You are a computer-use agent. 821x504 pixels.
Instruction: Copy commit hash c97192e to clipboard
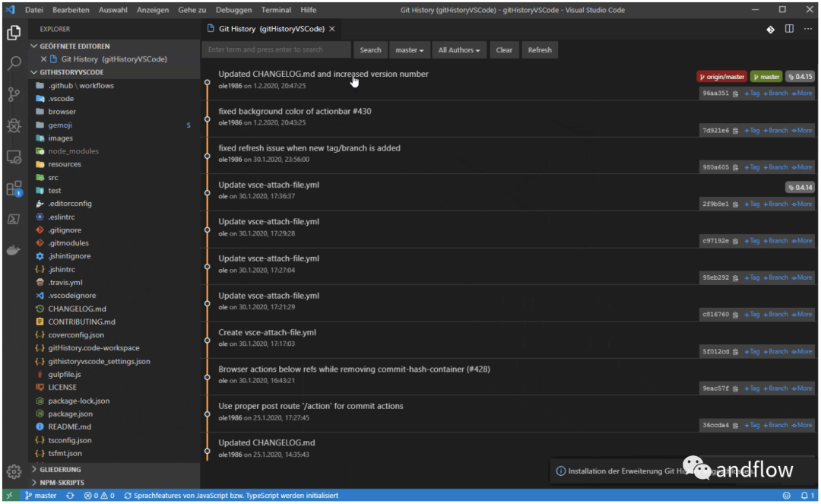(x=736, y=241)
